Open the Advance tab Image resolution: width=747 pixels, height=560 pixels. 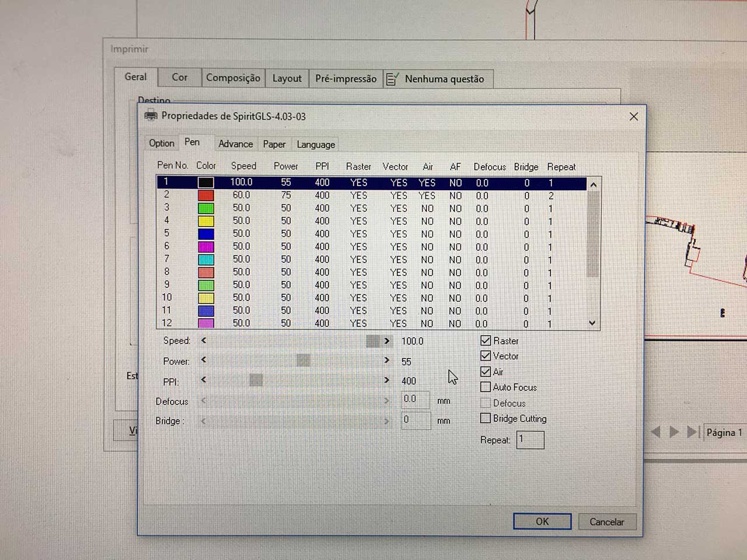pyautogui.click(x=235, y=144)
